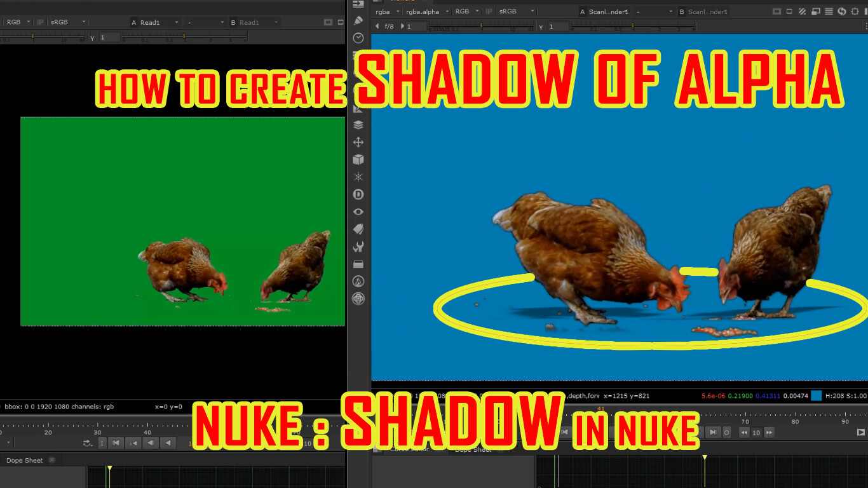The width and height of the screenshot is (868, 488).
Task: Toggle proxy mode striped icon
Action: pos(803,11)
